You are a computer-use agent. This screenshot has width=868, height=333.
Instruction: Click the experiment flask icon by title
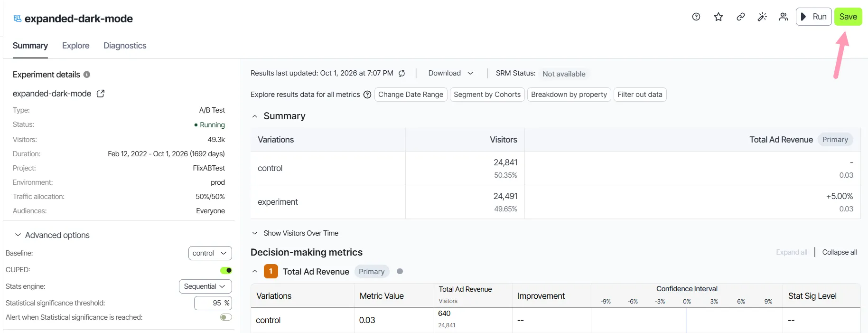coord(18,19)
